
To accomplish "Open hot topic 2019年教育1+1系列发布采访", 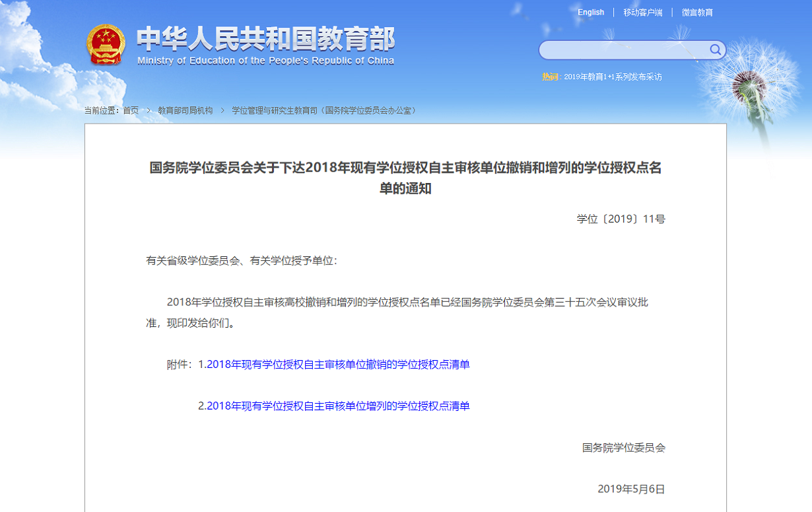I will coord(613,77).
